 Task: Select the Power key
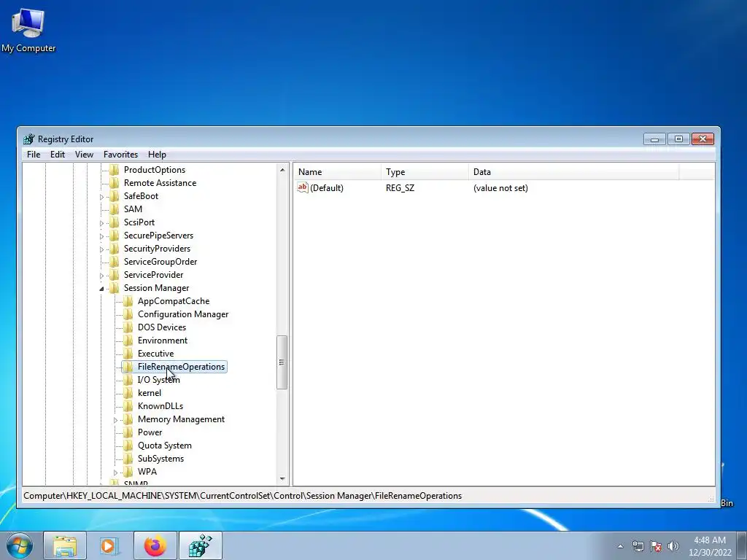tap(150, 432)
